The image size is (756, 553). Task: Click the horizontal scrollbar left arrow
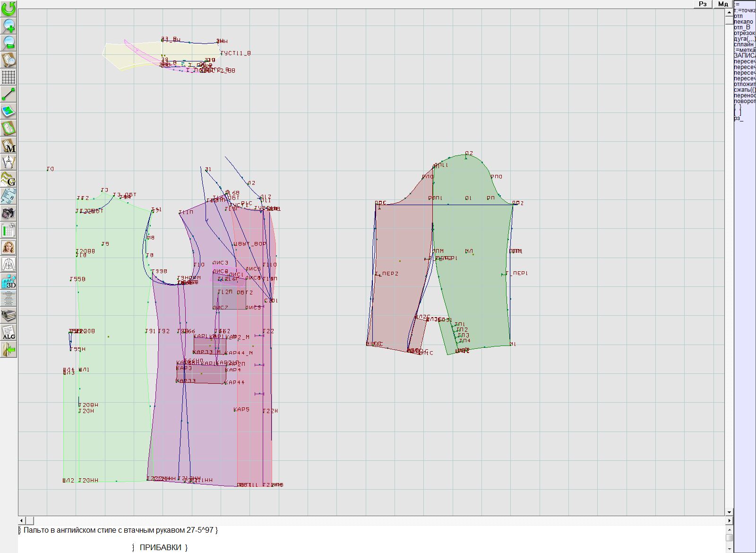22,520
